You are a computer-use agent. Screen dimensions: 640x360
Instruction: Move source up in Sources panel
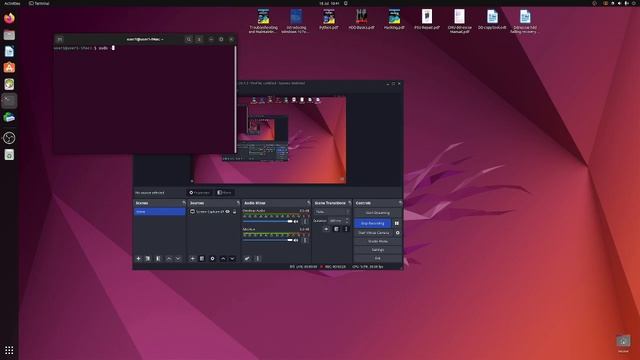pos(223,259)
